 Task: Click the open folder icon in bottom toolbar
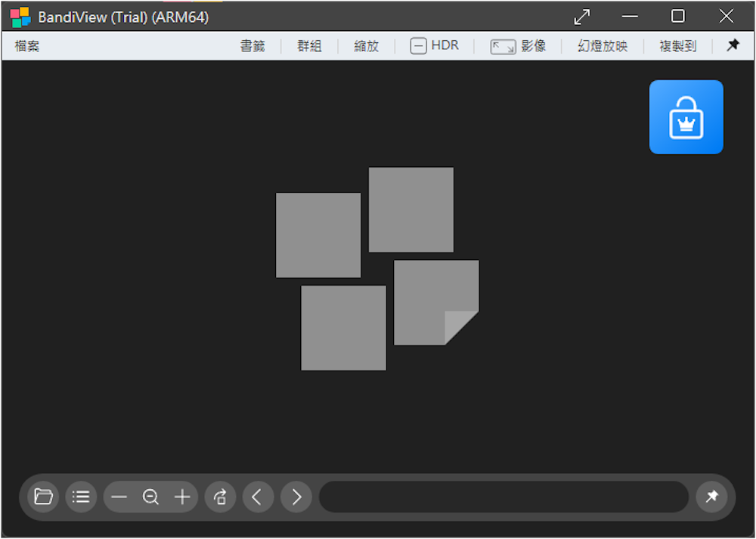[43, 497]
